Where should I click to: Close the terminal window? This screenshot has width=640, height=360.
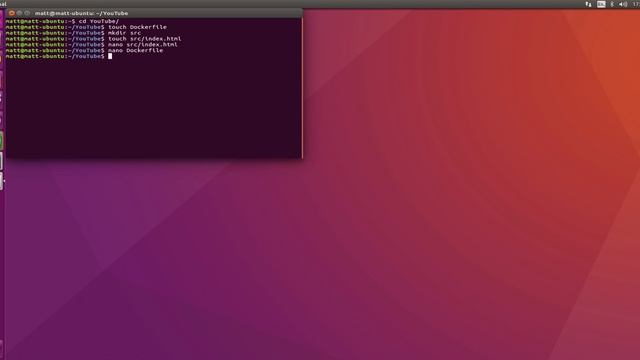tap(11, 13)
